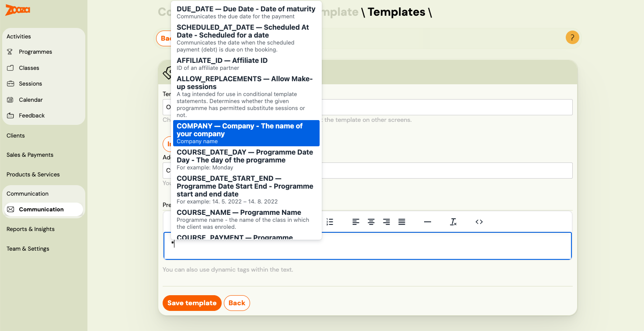Image resolution: width=644 pixels, height=331 pixels.
Task: Click the Programmes trophy icon
Action: pos(10,52)
